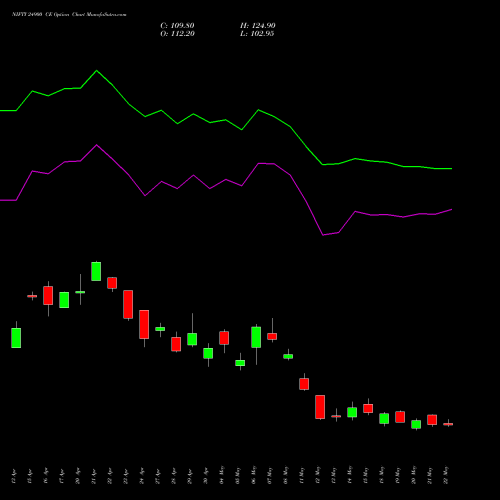Click the red candle above 07 May
The image size is (500, 500).
[x=272, y=336]
